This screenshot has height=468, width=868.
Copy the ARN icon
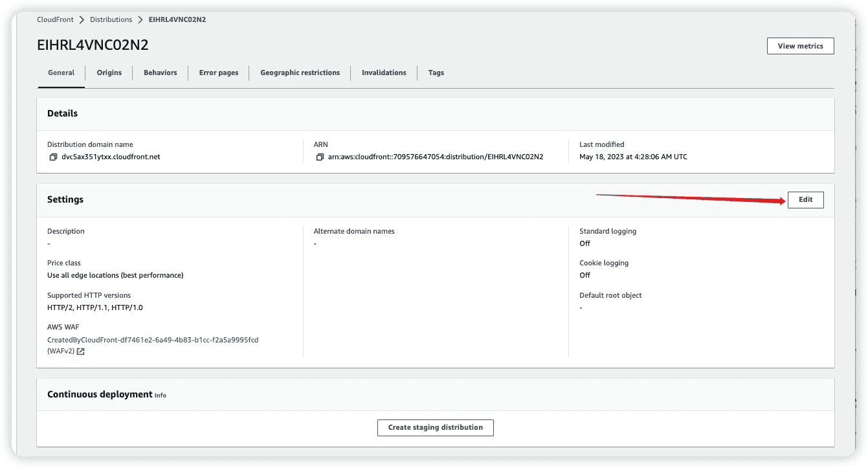pyautogui.click(x=320, y=157)
